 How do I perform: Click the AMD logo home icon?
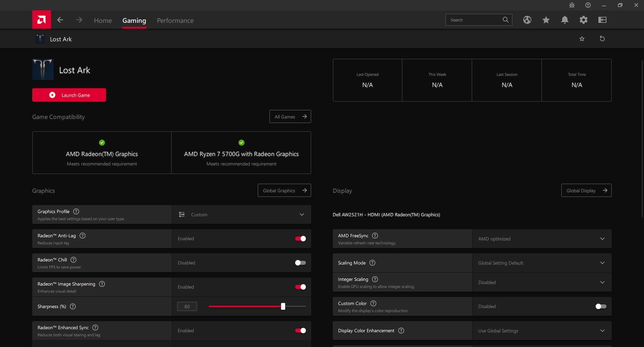tap(42, 20)
